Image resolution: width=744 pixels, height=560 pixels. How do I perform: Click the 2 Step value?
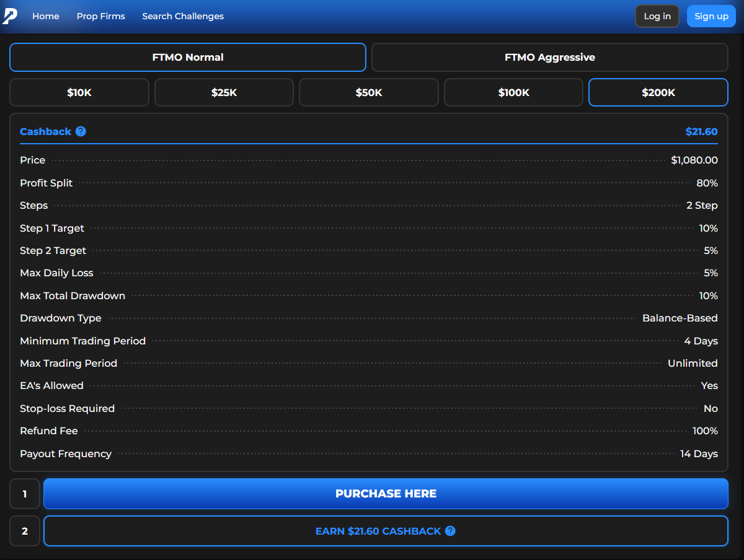click(702, 205)
